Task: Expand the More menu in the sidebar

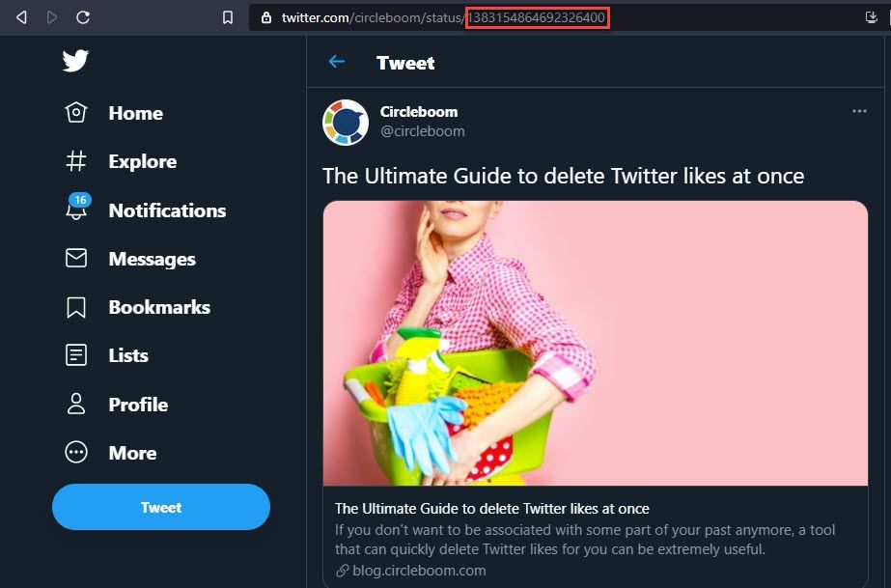Action: [76, 453]
